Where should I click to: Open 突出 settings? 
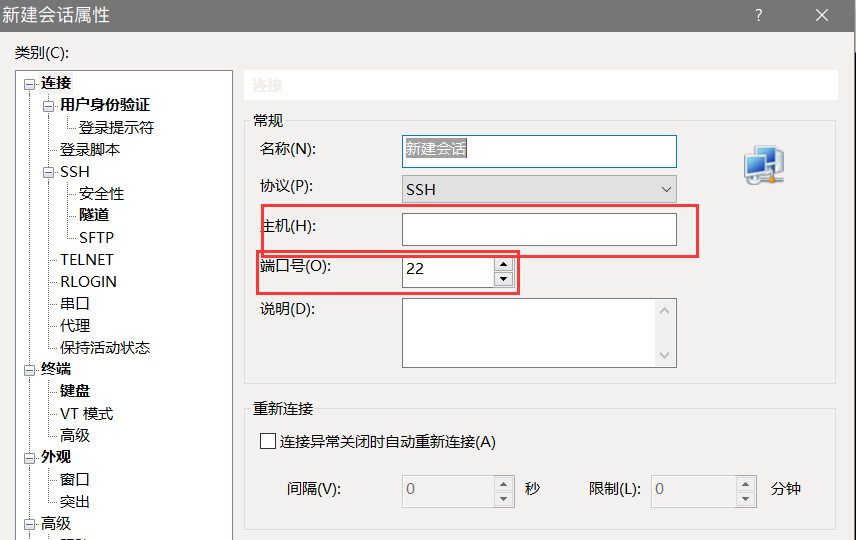coord(75,501)
